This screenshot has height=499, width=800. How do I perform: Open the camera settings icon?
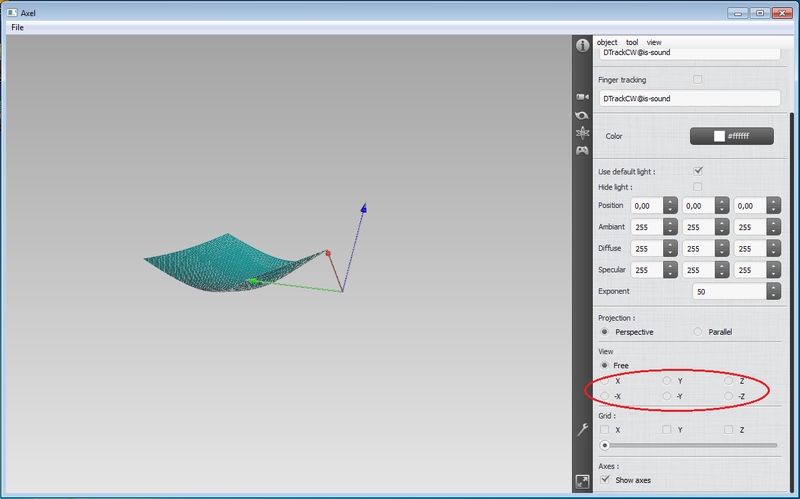pos(582,97)
